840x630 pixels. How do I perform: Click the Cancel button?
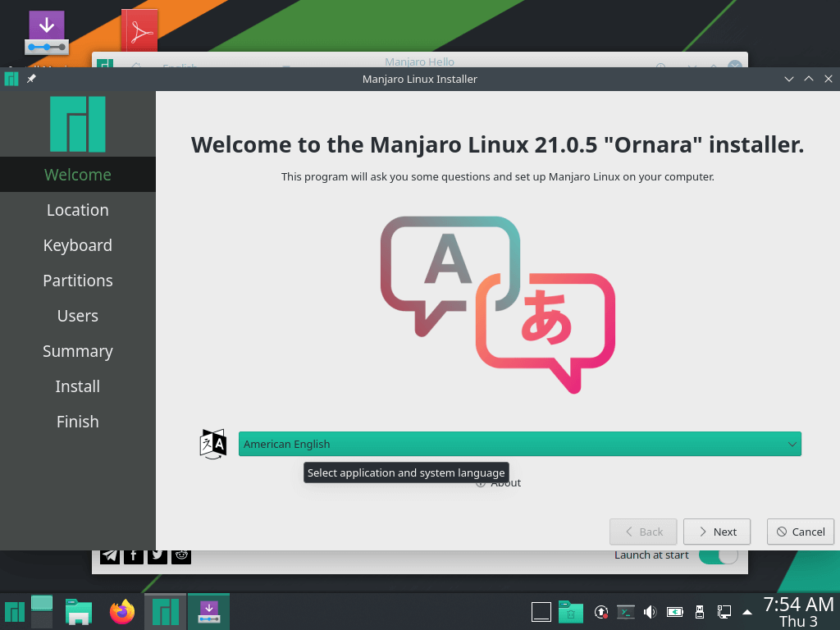(800, 532)
